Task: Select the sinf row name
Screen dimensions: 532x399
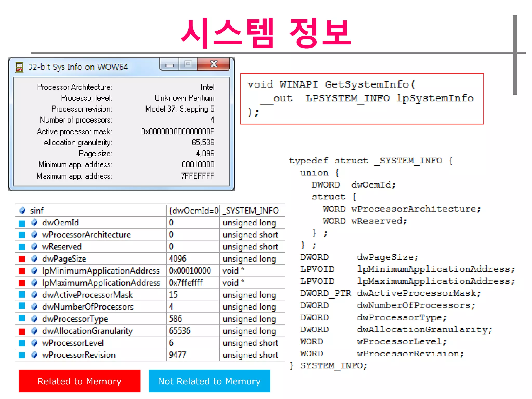Action: [37, 210]
